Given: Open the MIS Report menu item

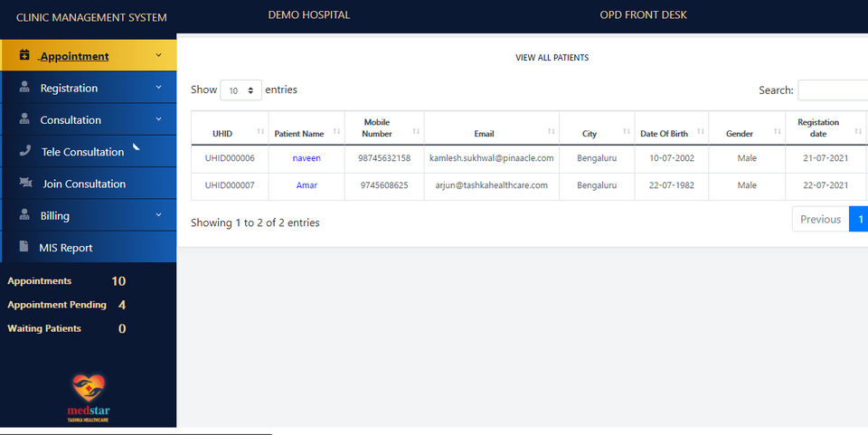Looking at the screenshot, I should [89, 248].
